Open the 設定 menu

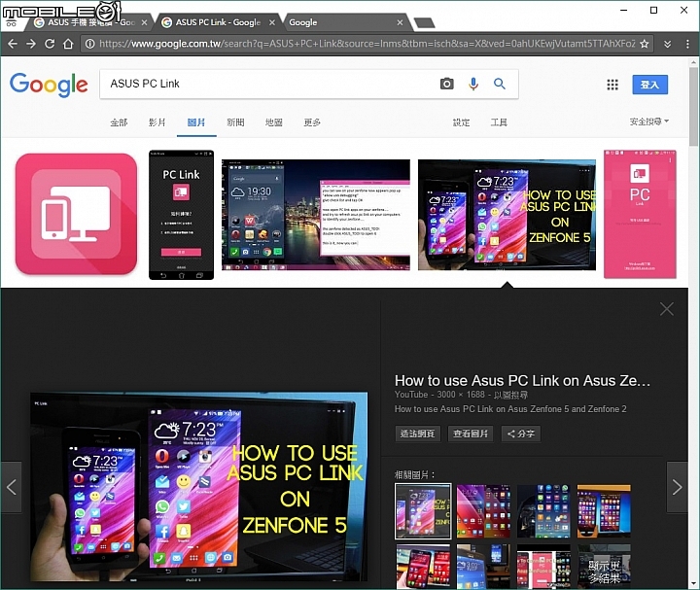(x=461, y=122)
